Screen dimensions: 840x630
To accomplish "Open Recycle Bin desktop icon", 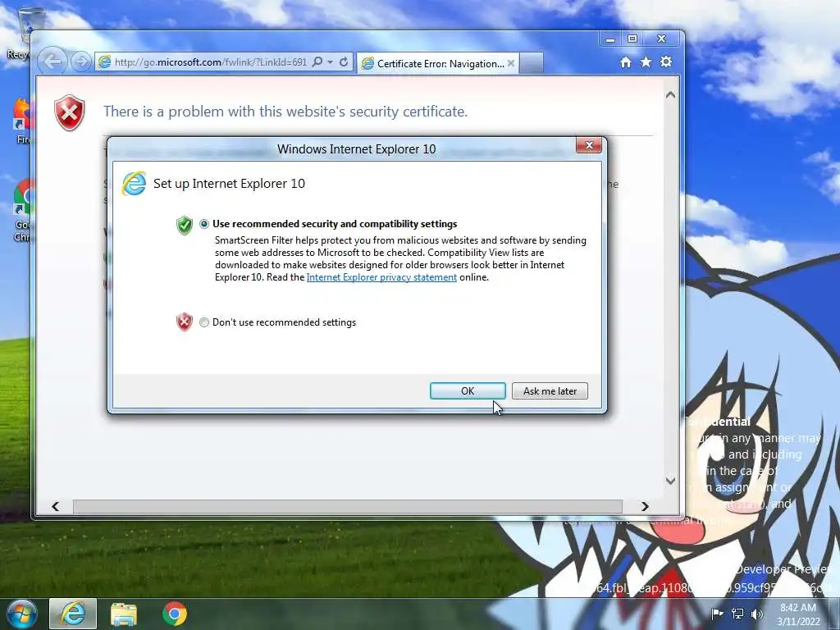I will (21, 33).
